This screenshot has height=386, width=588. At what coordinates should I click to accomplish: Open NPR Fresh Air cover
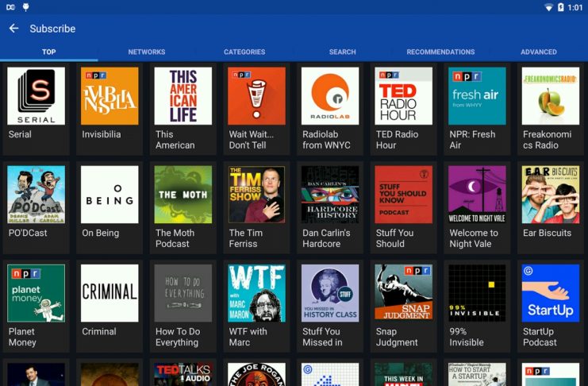[477, 96]
